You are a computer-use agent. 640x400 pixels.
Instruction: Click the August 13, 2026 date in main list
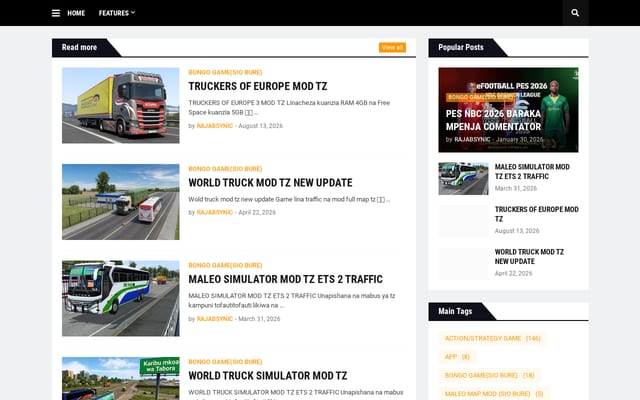(260, 126)
